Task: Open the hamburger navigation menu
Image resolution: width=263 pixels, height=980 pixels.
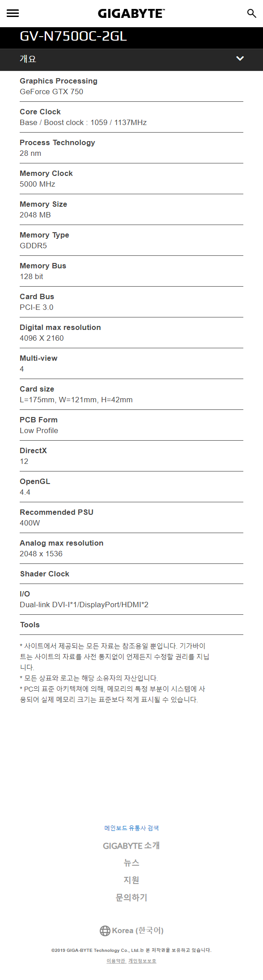Action: tap(13, 13)
